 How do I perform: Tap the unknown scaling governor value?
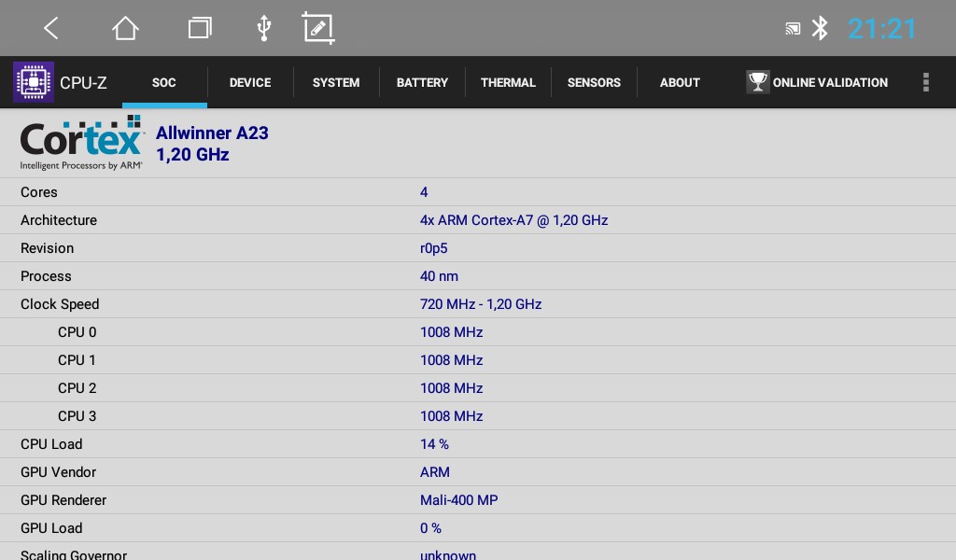pyautogui.click(x=447, y=554)
